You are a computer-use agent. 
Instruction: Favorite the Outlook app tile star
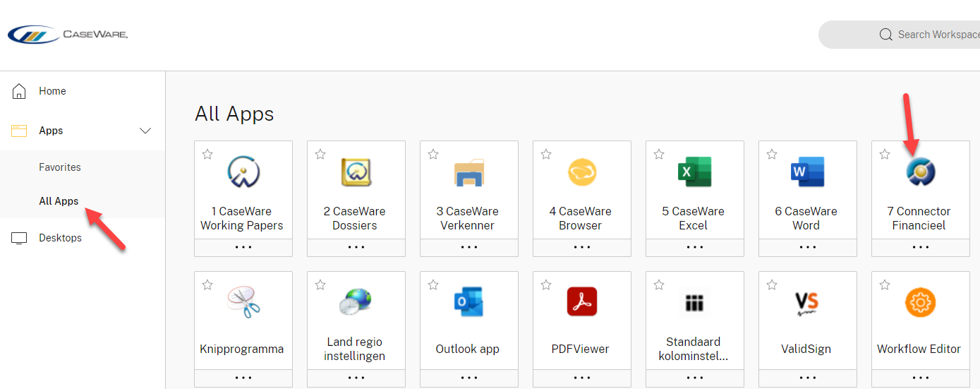tap(433, 285)
